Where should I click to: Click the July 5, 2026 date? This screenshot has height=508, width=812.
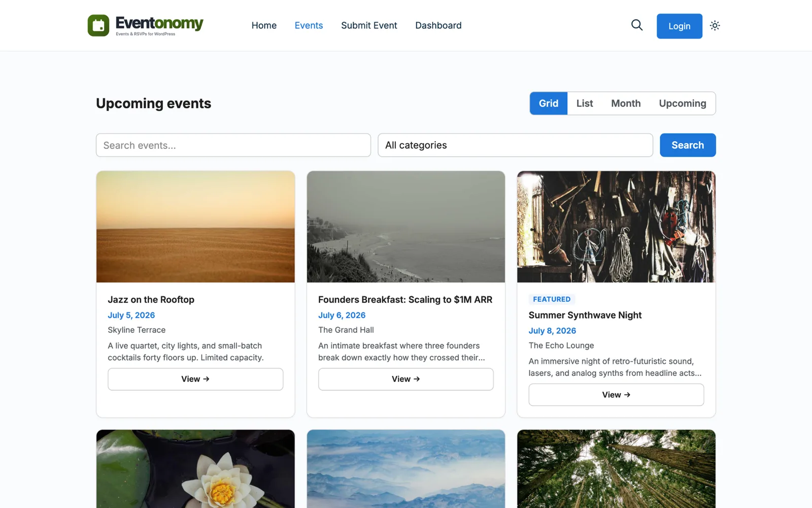(x=131, y=315)
